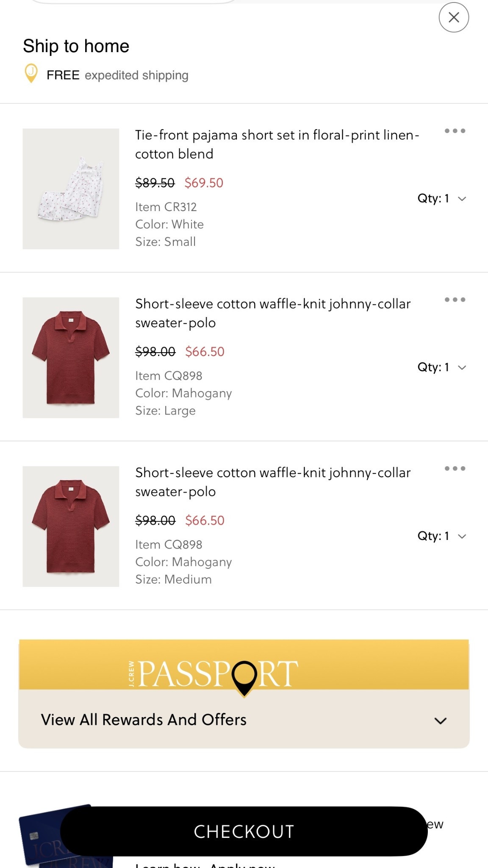488x868 pixels.
Task: Open more options for Large sweater-polo
Action: 455,300
